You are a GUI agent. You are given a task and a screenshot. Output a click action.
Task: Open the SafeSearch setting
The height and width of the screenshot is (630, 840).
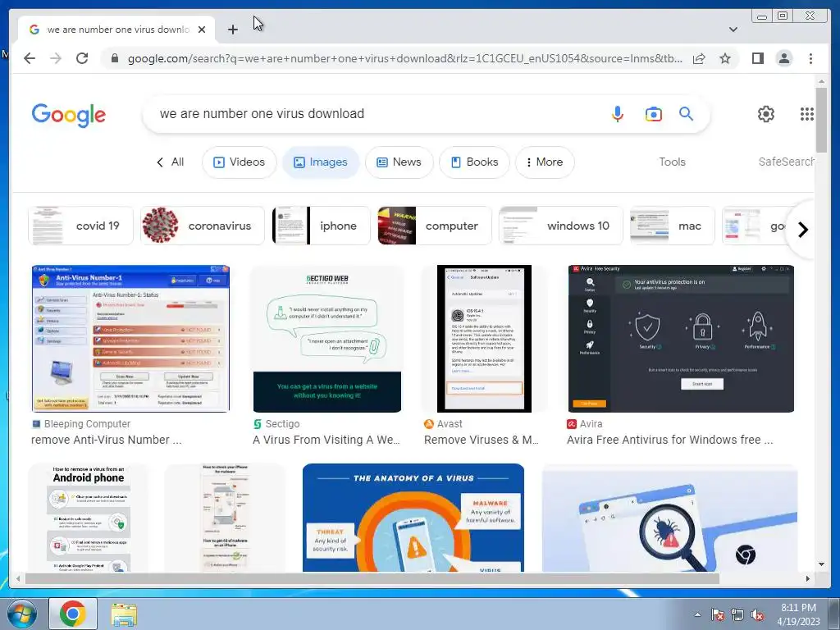point(786,162)
